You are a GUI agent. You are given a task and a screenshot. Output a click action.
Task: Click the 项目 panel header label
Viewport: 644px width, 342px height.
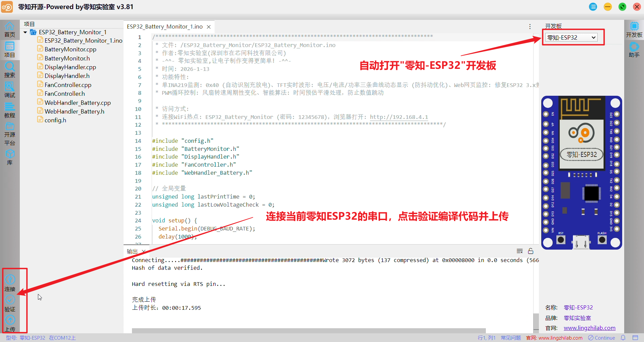[x=29, y=24]
